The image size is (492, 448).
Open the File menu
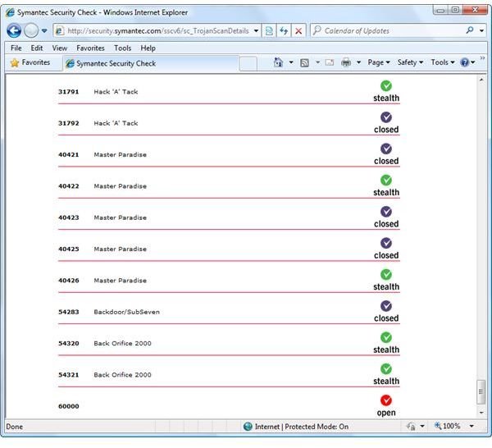[16, 48]
